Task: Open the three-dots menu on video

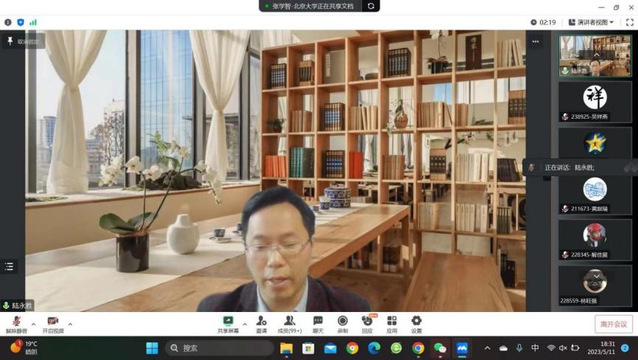Action: click(535, 41)
